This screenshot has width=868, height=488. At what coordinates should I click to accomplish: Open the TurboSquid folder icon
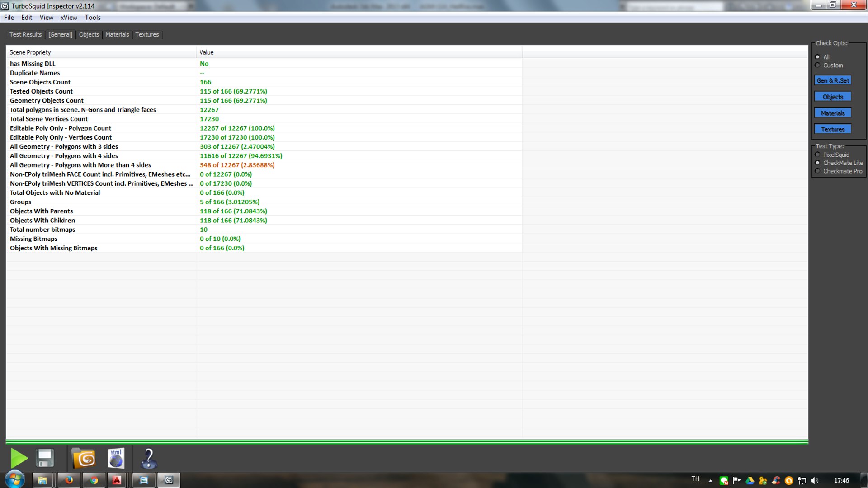coord(84,458)
